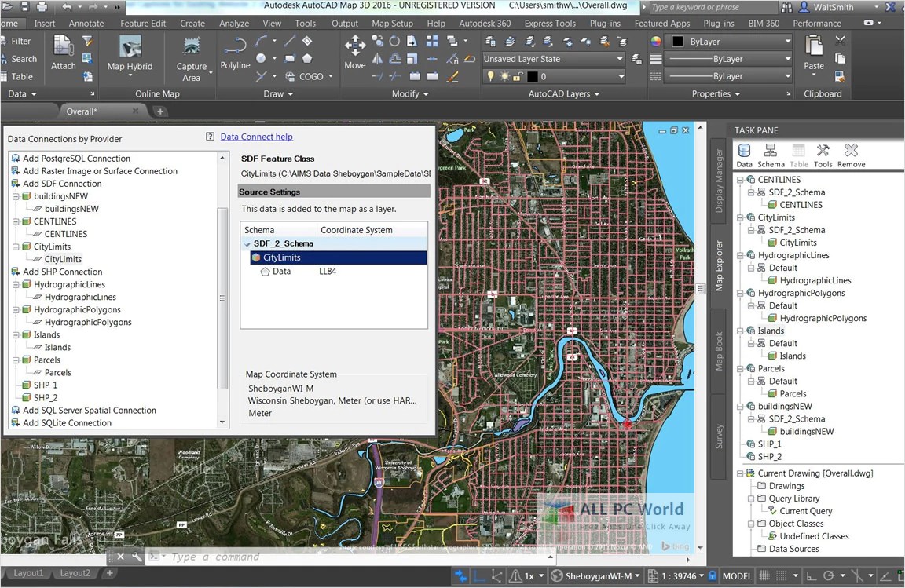This screenshot has height=588, width=905.
Task: Toggle polar tracking in status bar
Action: [x=829, y=576]
